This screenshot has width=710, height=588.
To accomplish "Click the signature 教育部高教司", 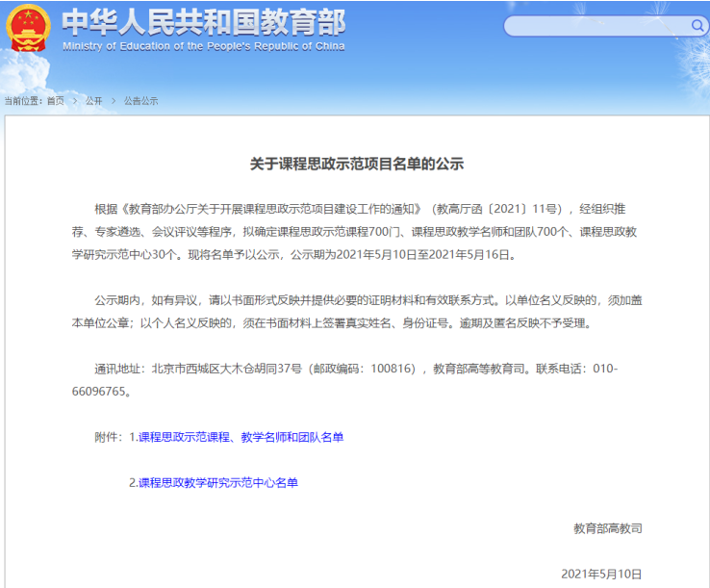I will (x=608, y=528).
